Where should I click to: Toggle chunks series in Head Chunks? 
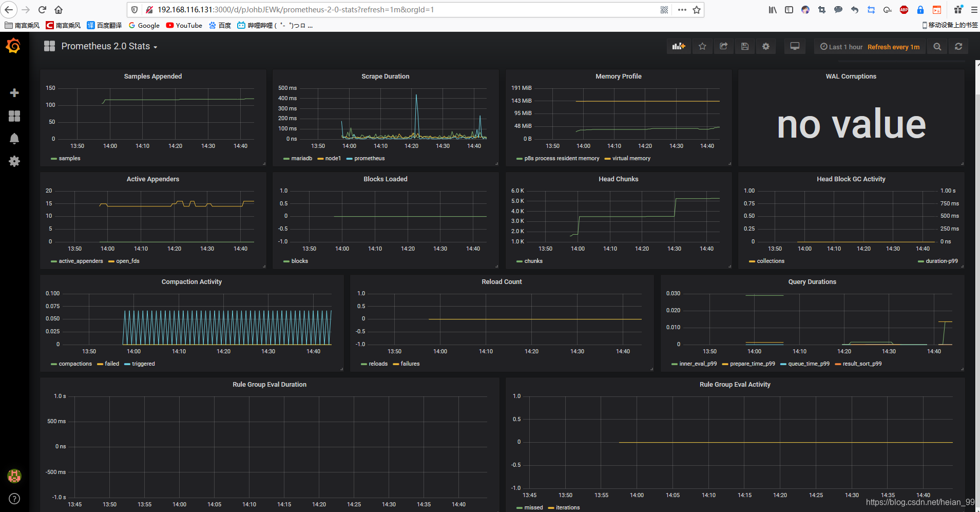533,261
